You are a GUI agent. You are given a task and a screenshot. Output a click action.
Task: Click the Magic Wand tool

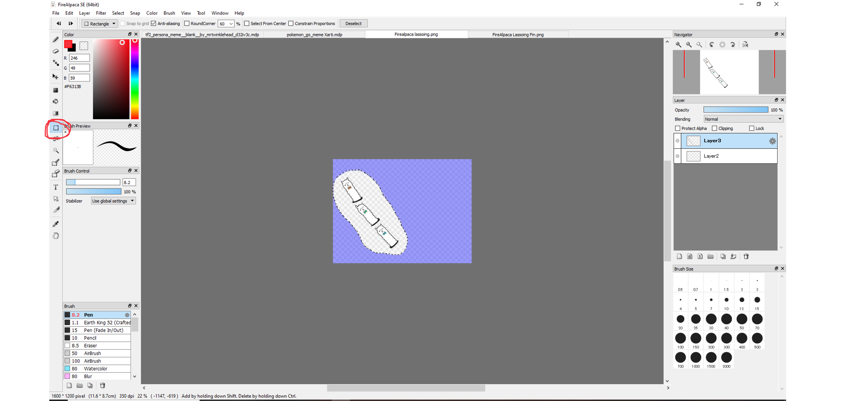coord(56,150)
